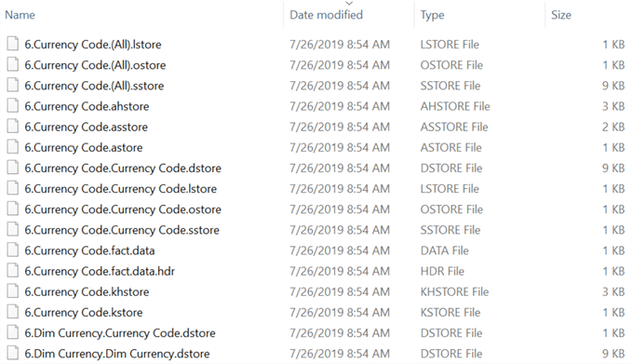
Task: Select file name 6.Currency Code.khstore
Action: tap(87, 291)
